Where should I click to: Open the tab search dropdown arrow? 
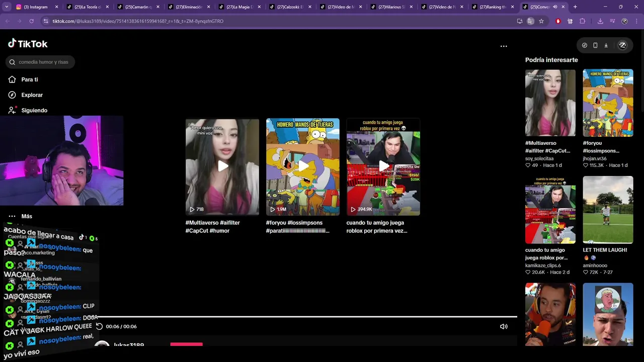point(7,7)
